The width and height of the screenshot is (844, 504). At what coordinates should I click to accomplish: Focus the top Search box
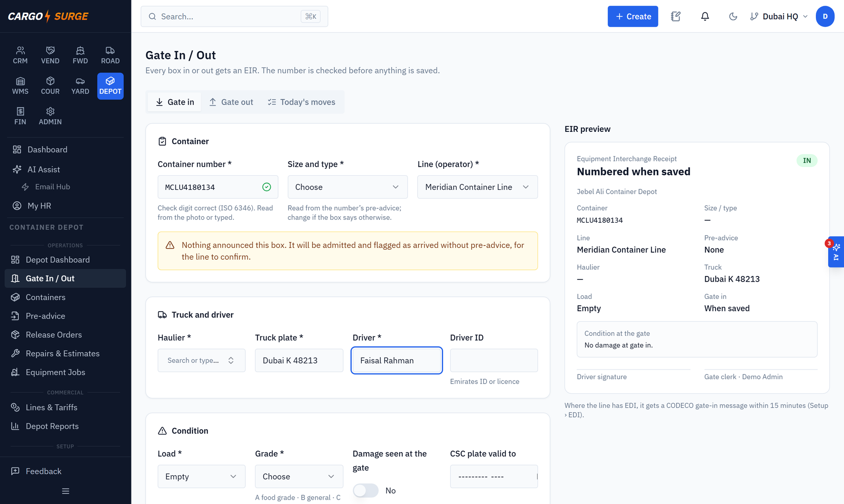click(234, 16)
